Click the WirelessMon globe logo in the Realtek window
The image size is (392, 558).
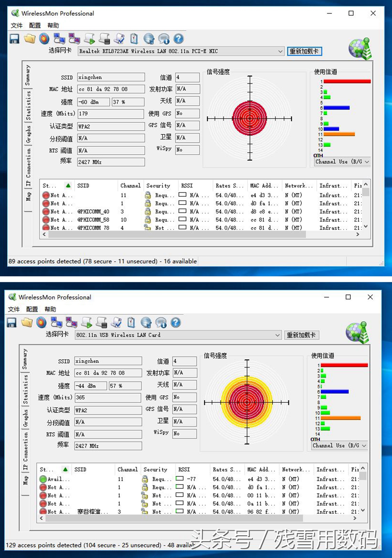pyautogui.click(x=360, y=48)
